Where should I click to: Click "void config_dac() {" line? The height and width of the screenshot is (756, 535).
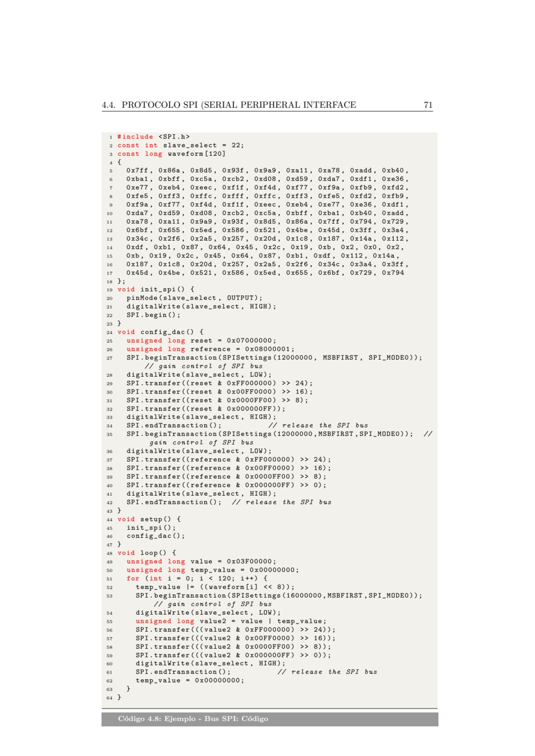click(x=160, y=332)
